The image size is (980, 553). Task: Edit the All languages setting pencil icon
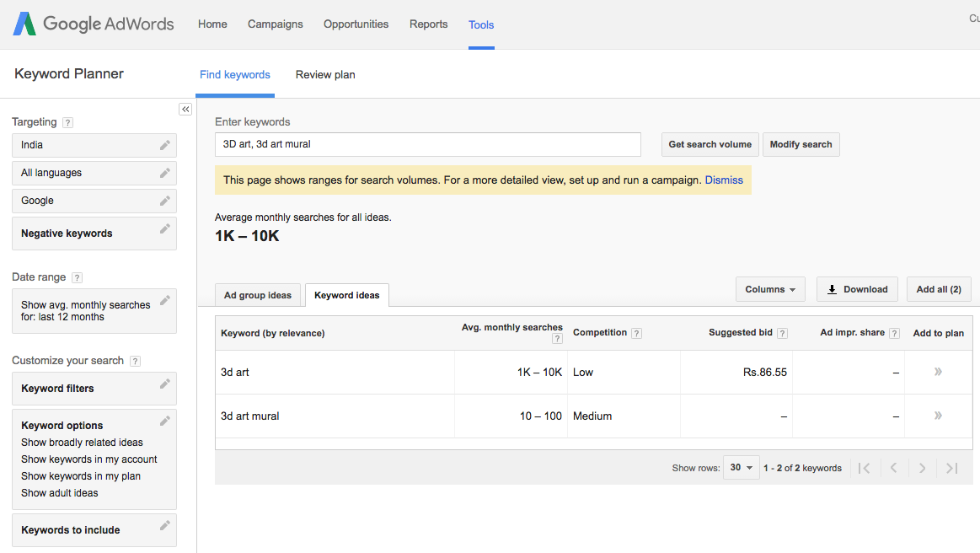165,173
